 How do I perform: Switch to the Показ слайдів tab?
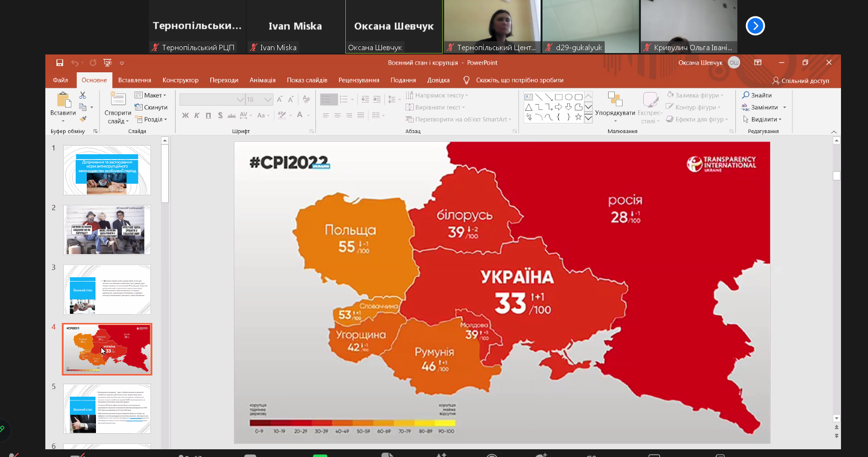click(x=307, y=80)
